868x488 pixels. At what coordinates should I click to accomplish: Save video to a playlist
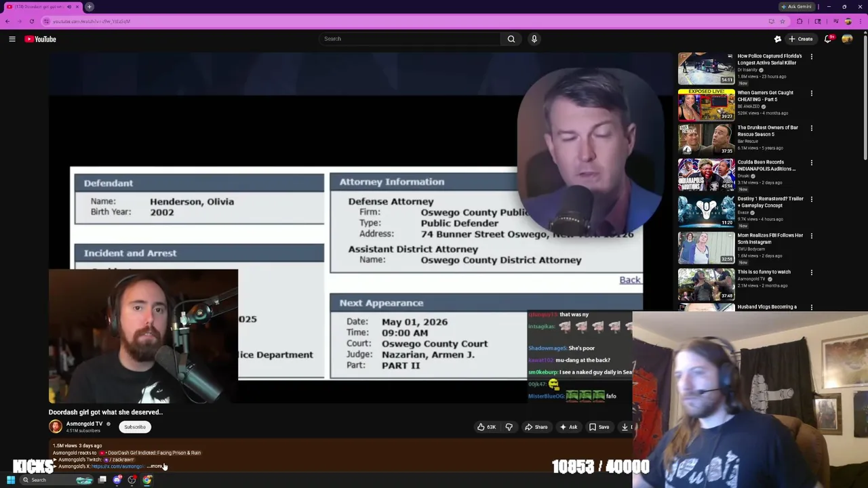click(x=599, y=427)
